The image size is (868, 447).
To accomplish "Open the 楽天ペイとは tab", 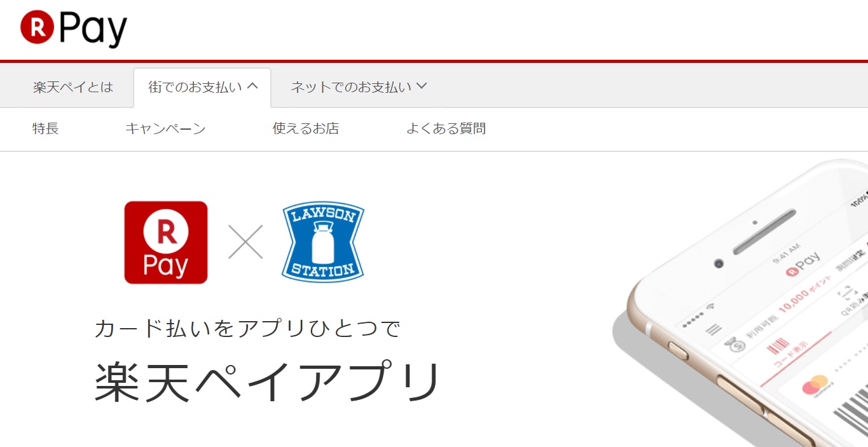I will pyautogui.click(x=73, y=87).
